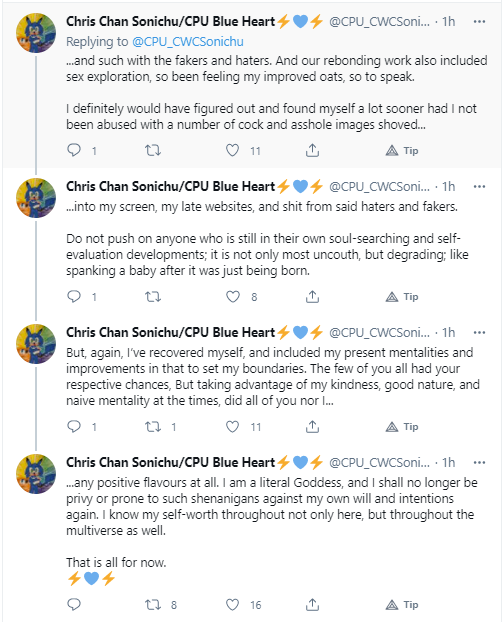The image size is (504, 622).
Task: Reply to the 'fakers and haters' tweet
Action: click(x=74, y=150)
